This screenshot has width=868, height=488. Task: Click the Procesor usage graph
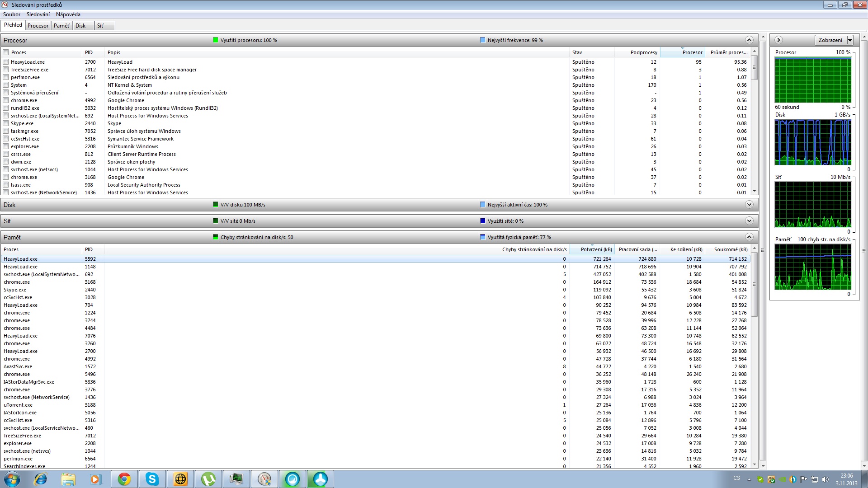(813, 80)
